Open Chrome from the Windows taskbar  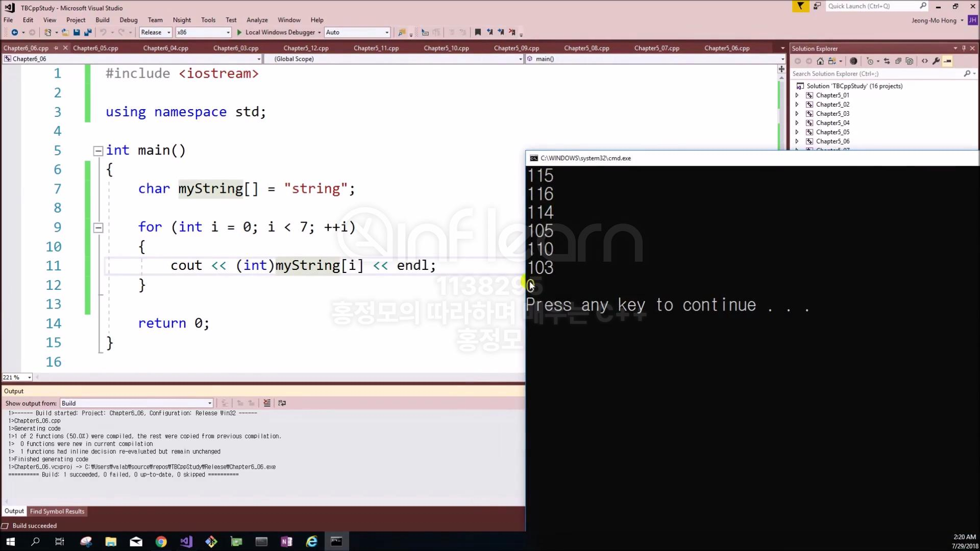click(x=161, y=541)
